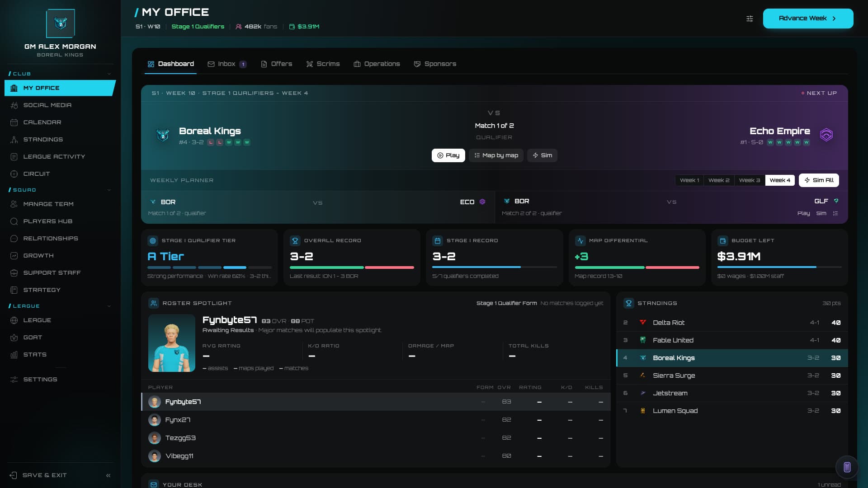Open Relationships page

click(60, 239)
